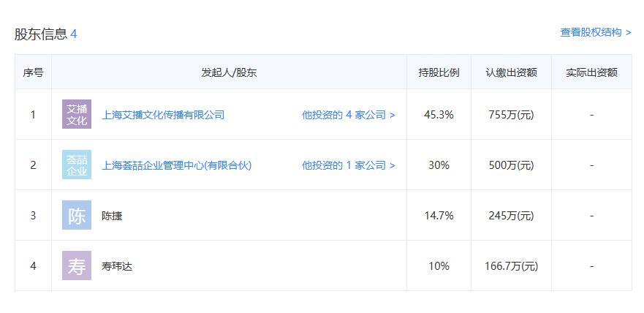Click the 荟喆企业 light blue avatar icon
Viewport: 644px width, 313px height.
77,165
